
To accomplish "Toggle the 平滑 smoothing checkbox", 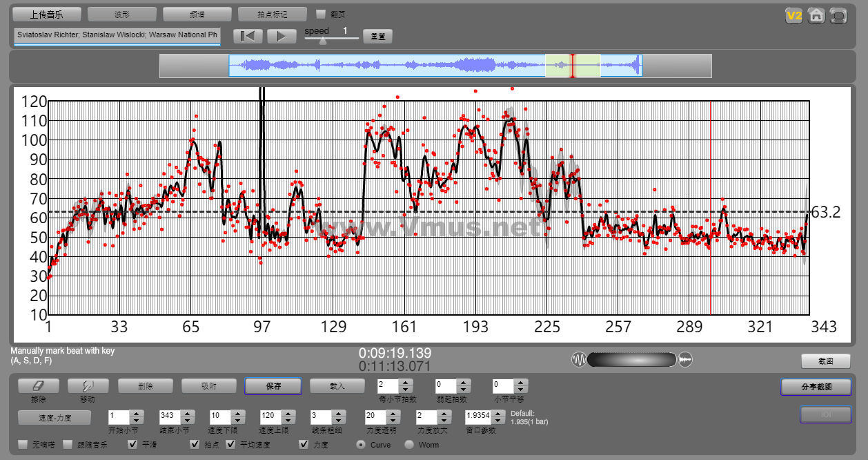I will tap(133, 444).
